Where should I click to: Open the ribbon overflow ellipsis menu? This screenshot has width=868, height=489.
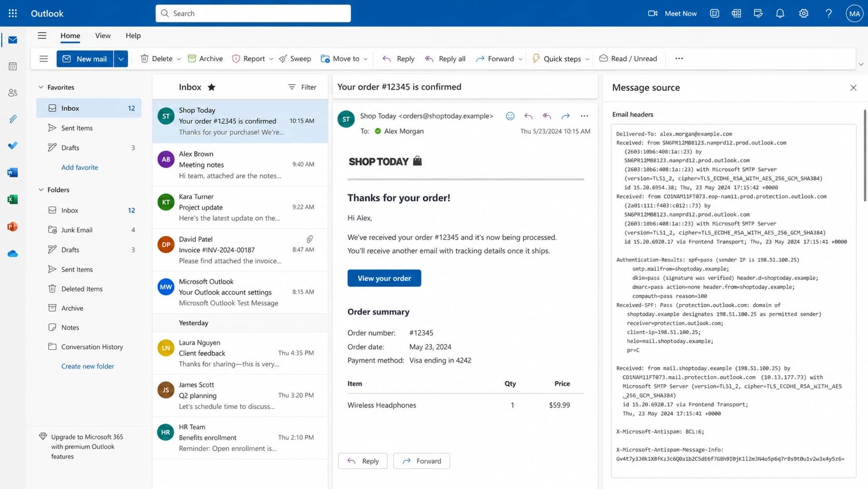679,59
